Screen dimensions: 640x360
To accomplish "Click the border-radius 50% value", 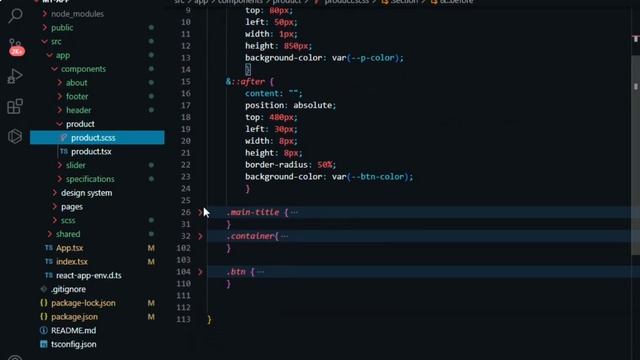I will coord(324,165).
